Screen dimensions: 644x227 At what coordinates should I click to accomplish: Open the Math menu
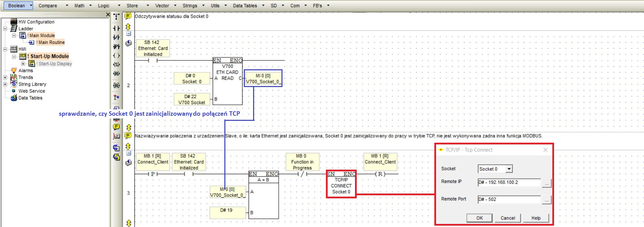click(79, 5)
